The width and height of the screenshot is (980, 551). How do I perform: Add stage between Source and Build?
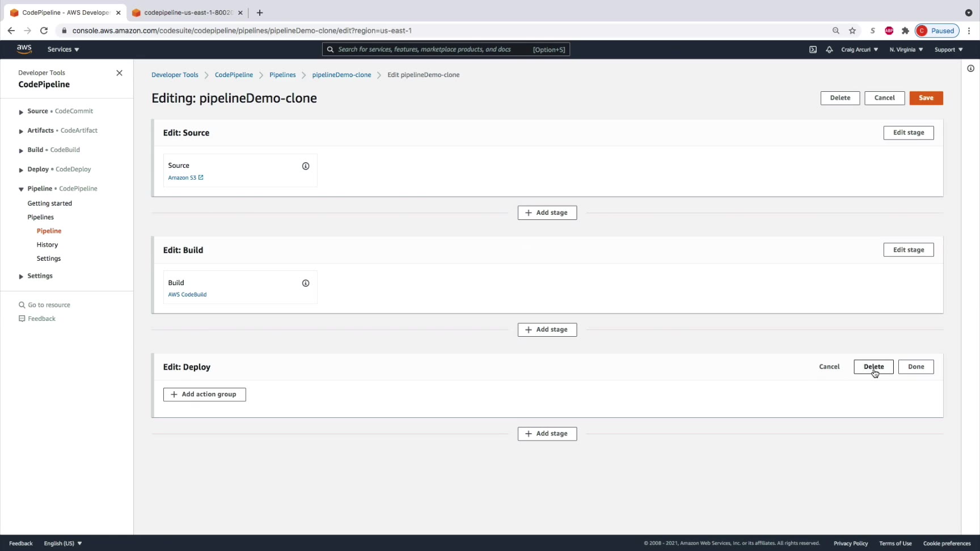(547, 213)
